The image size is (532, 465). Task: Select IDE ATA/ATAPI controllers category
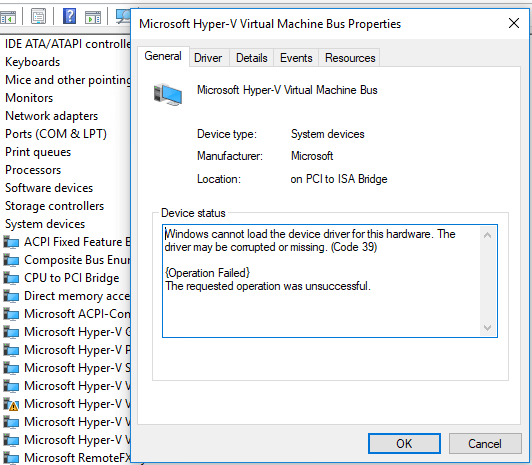(67, 44)
